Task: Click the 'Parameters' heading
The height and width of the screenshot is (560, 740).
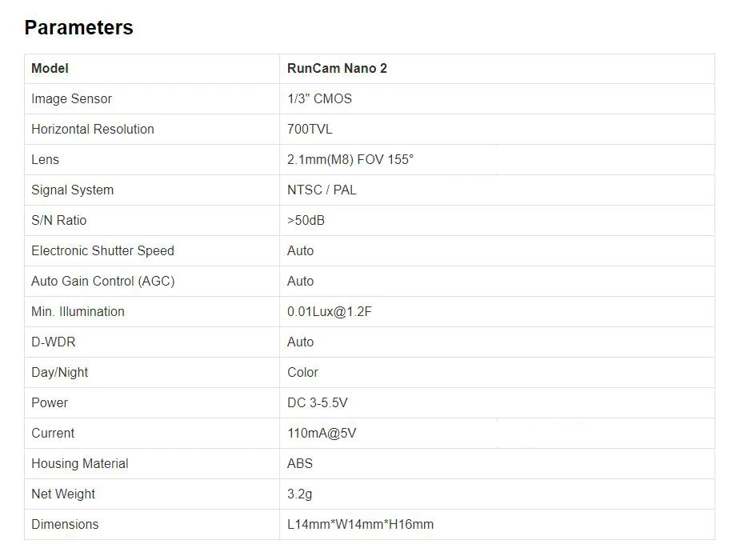Action: pyautogui.click(x=79, y=28)
